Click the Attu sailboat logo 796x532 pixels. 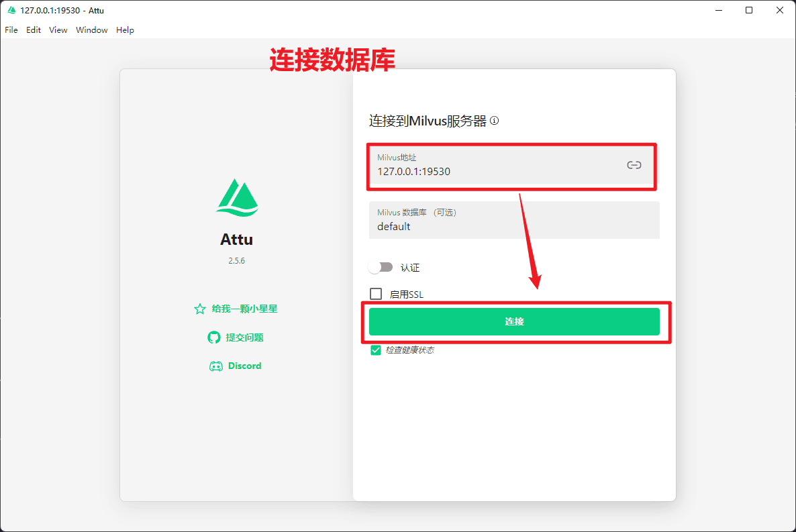pos(237,198)
